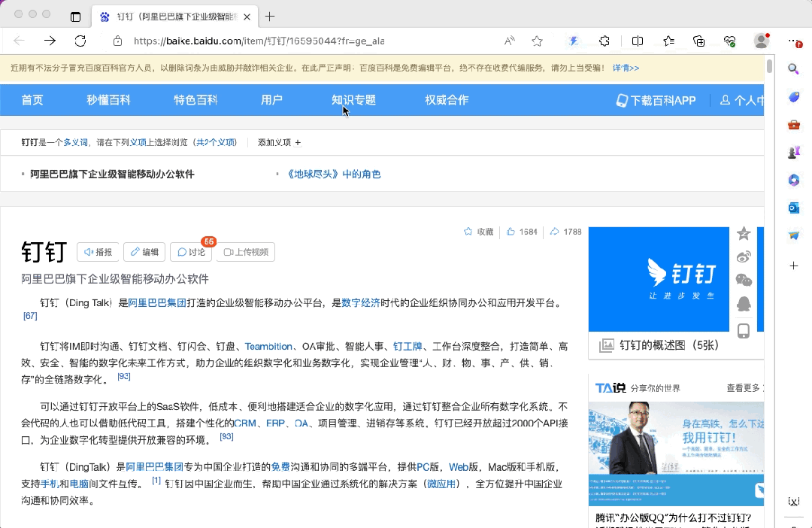Open article 腾讯“办公版QQ”为什么打不过钉钉?
Image resolution: width=812 pixels, height=528 pixels.
tap(673, 517)
